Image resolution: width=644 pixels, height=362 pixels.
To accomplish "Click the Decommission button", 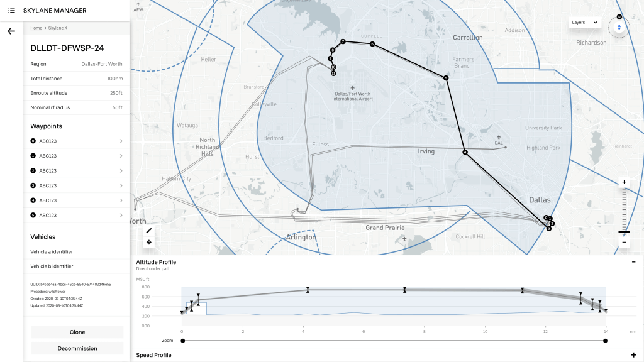I will (77, 348).
